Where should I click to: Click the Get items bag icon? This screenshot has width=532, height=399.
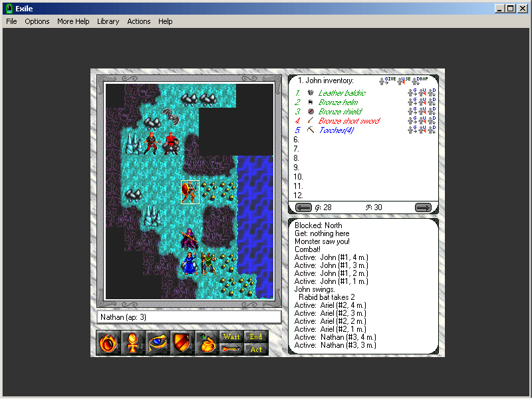tap(207, 343)
